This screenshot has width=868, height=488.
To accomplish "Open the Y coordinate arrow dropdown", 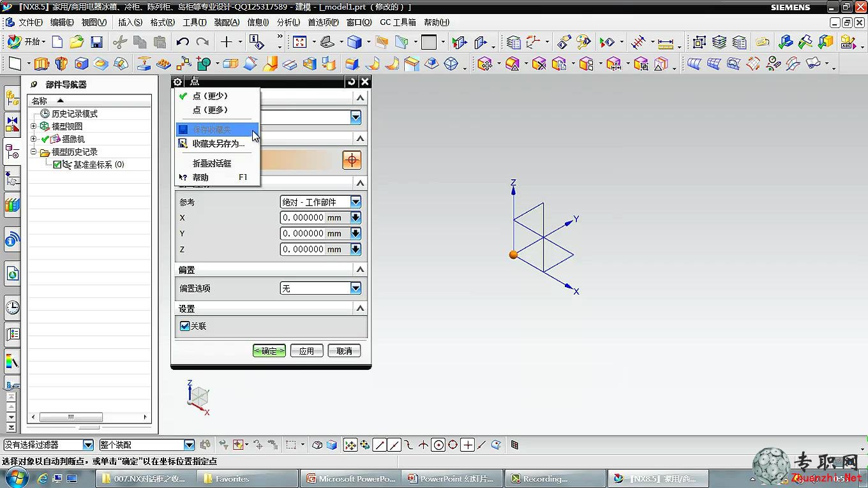I will pos(356,233).
